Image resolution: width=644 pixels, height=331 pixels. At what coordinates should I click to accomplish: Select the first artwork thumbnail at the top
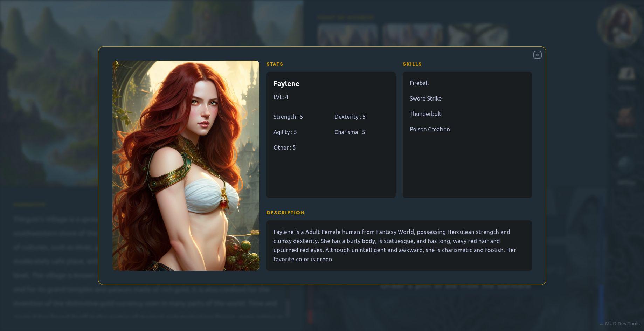(347, 35)
